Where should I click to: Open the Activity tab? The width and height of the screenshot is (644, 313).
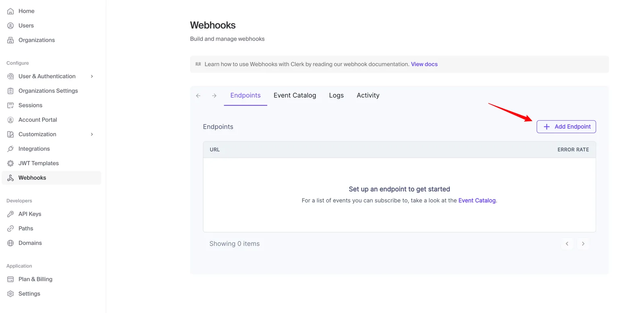point(367,95)
